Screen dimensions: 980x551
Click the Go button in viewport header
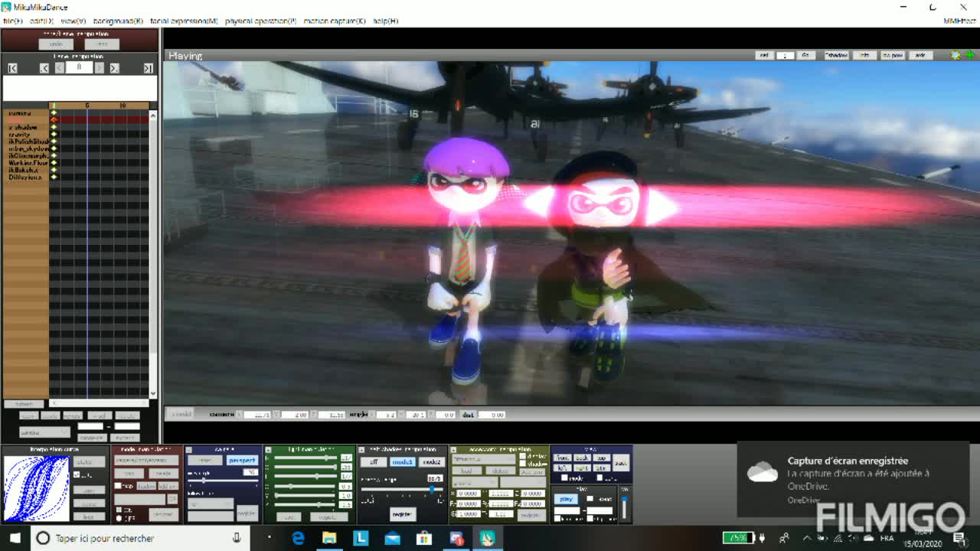pos(805,55)
